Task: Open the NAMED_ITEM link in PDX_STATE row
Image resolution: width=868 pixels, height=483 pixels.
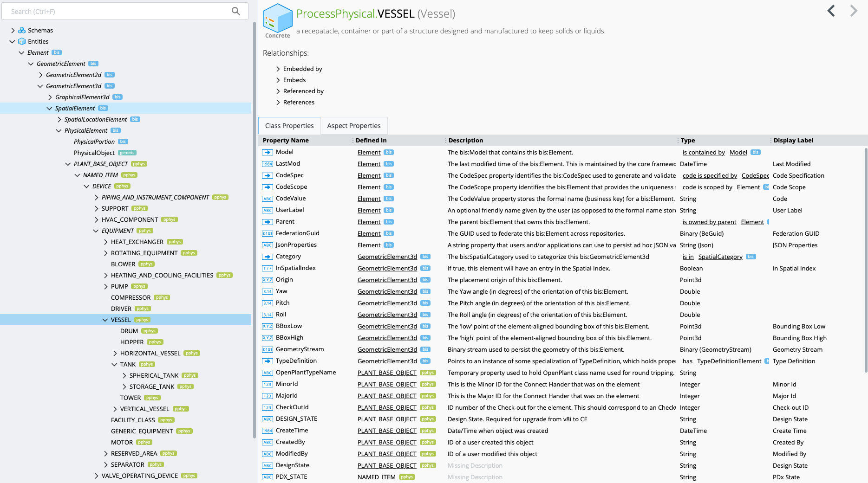Action: (377, 477)
